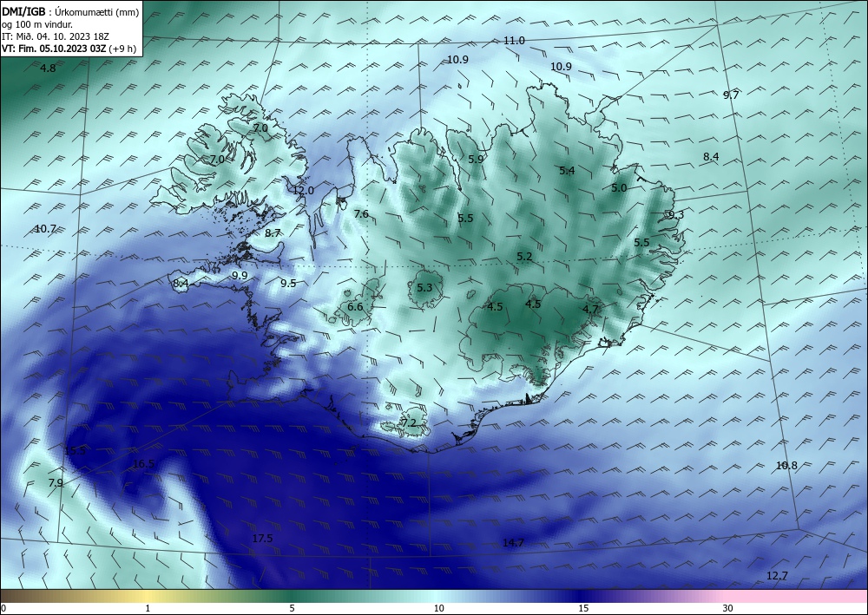Click the 9.7 value on the map
868x615 pixels.
(731, 95)
